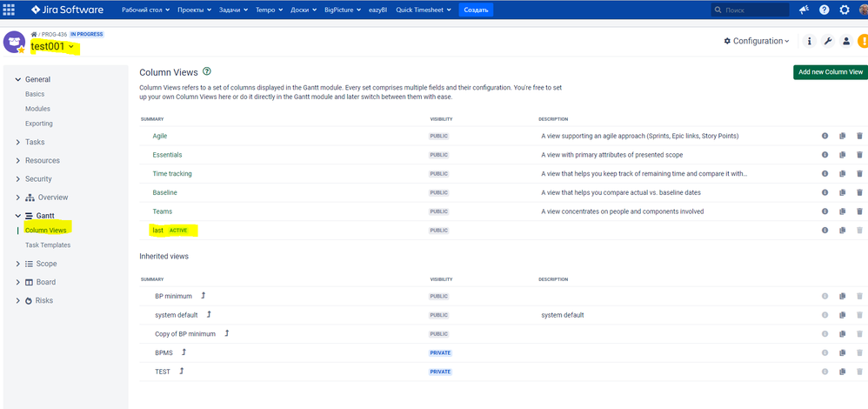The image size is (868, 409).
Task: Select Task Templates in the sidebar
Action: [48, 245]
